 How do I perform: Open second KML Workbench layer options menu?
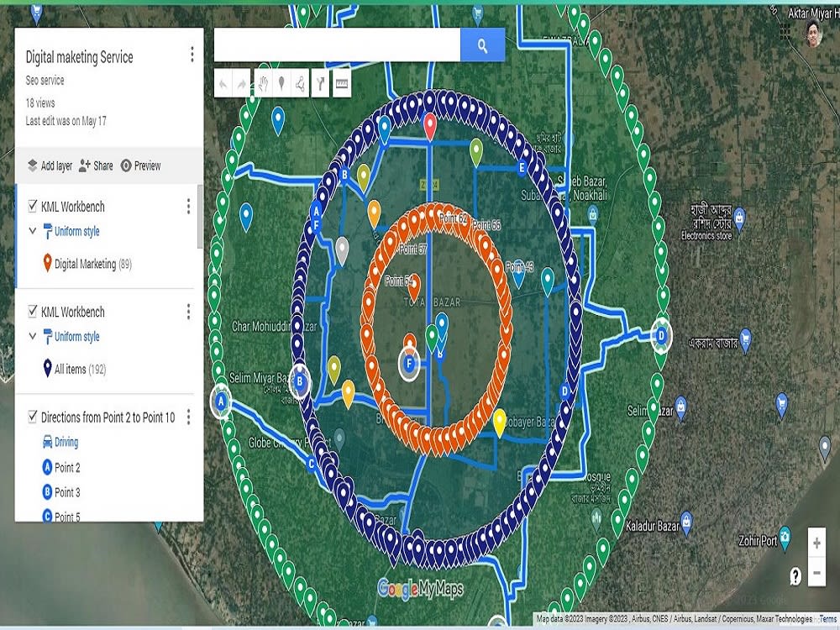coord(188,312)
